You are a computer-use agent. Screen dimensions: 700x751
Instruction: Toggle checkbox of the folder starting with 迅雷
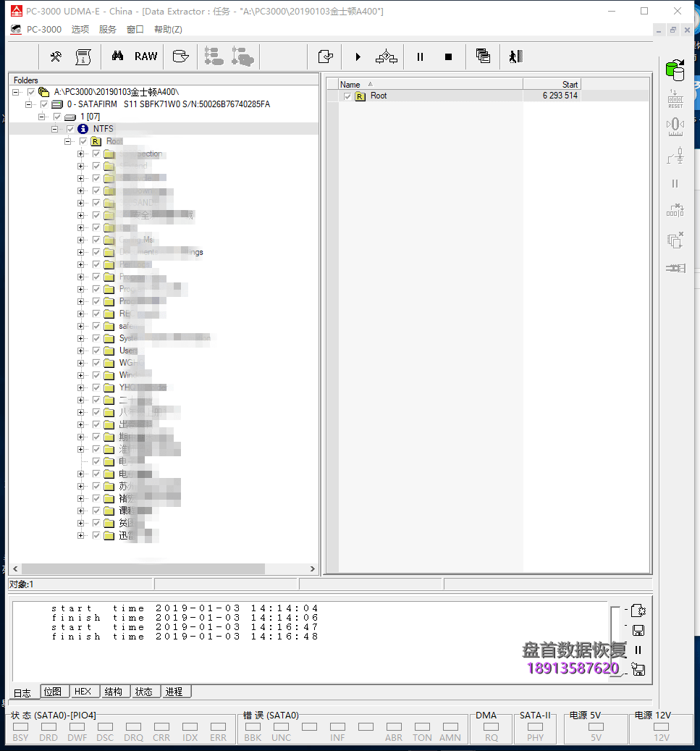point(96,535)
